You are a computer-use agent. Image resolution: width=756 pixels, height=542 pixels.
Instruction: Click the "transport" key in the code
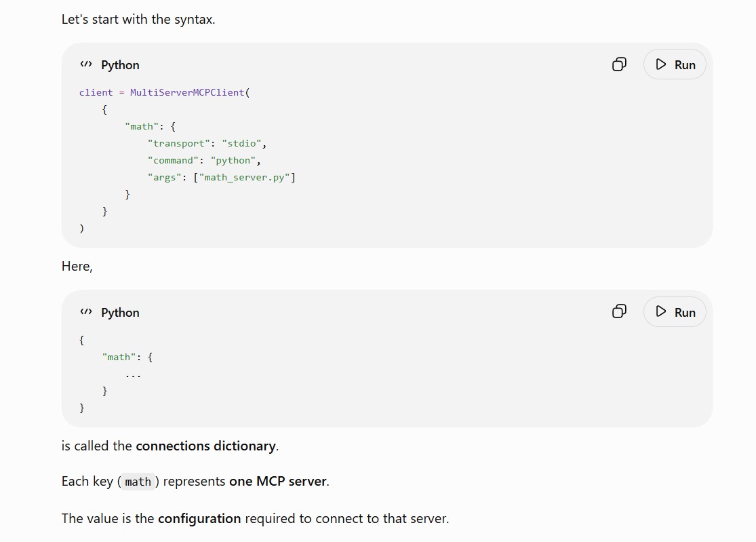tap(179, 143)
